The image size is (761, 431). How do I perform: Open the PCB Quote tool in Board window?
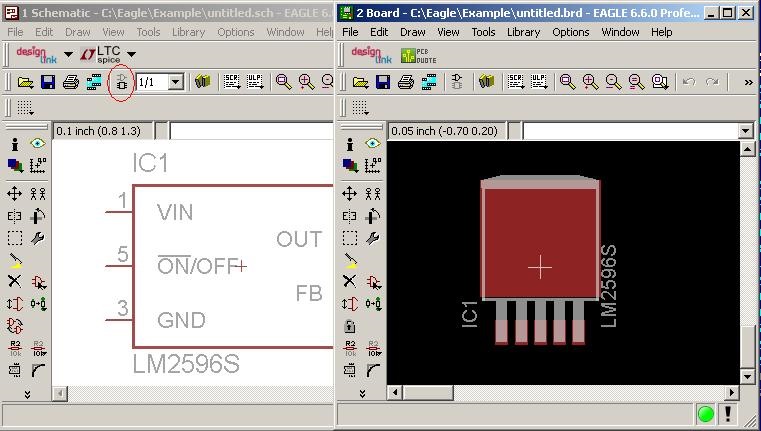(x=418, y=55)
